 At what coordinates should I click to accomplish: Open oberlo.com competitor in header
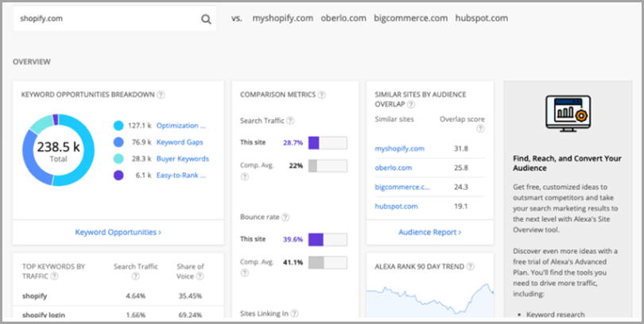(x=343, y=18)
